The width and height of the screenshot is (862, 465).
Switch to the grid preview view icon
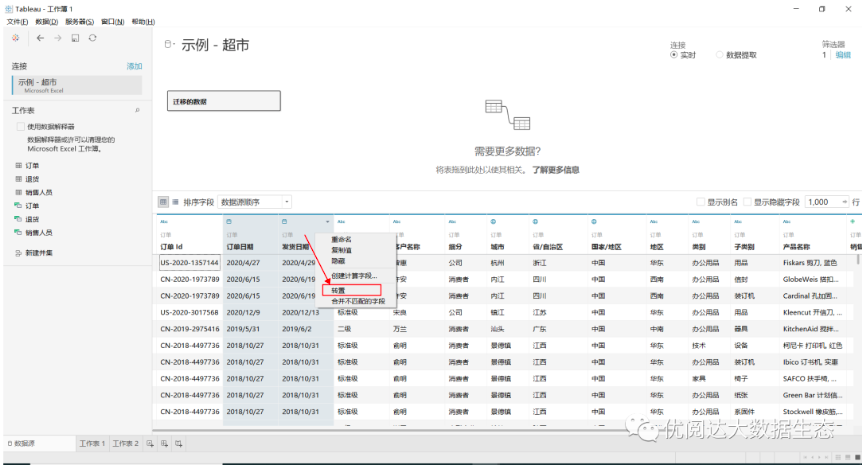click(x=163, y=202)
